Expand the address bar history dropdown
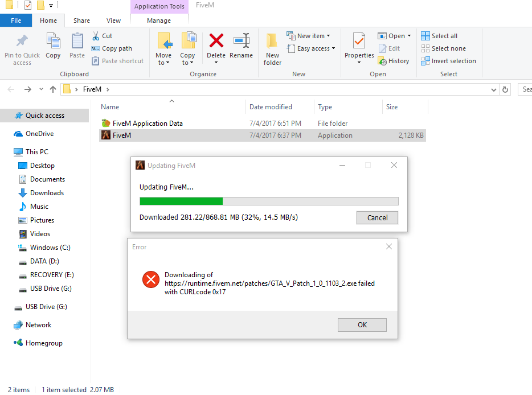Viewport: 532px width, 395px height. (x=494, y=89)
